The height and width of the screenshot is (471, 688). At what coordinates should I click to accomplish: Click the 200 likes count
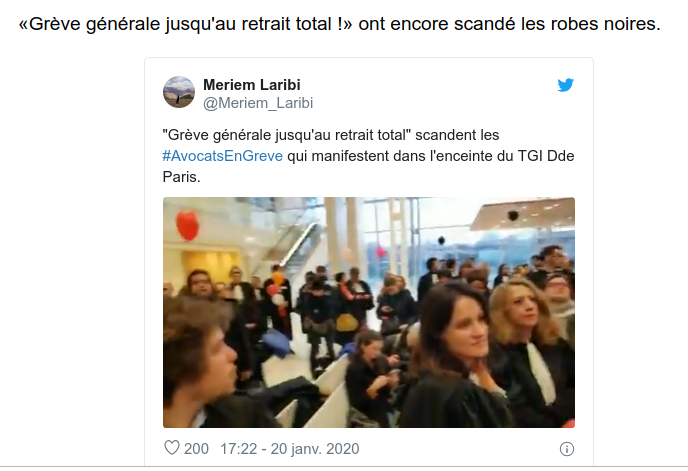point(196,449)
